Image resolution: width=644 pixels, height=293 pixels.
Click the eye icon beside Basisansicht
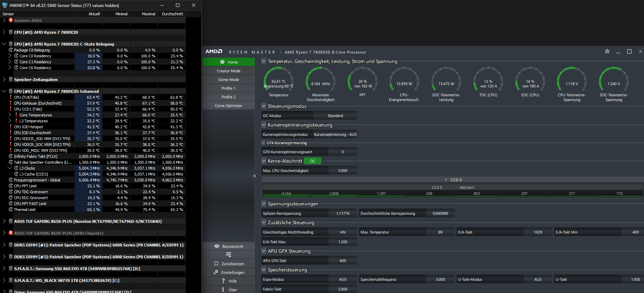217,246
